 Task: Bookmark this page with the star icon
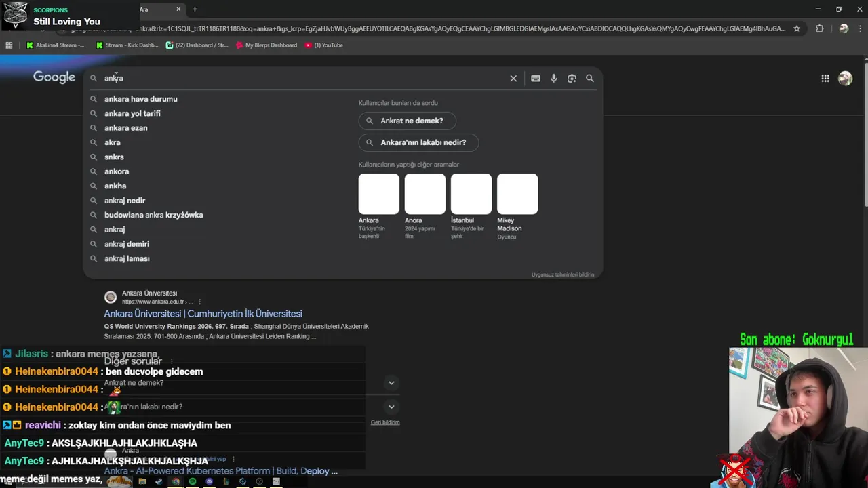click(797, 28)
